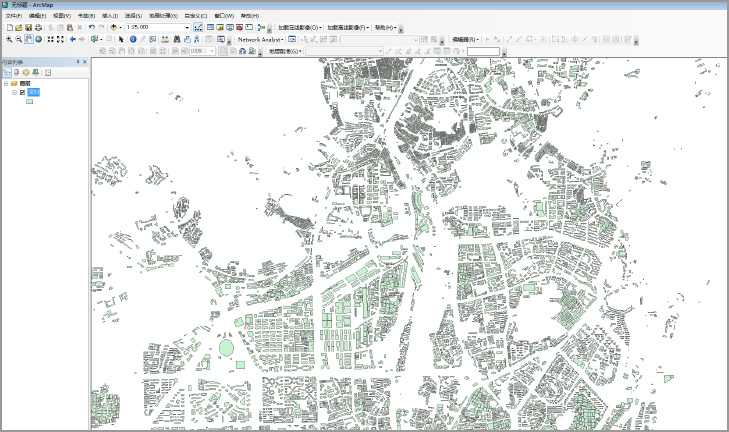Open the Help (帮助) menu
729x432 pixels.
pyautogui.click(x=250, y=15)
